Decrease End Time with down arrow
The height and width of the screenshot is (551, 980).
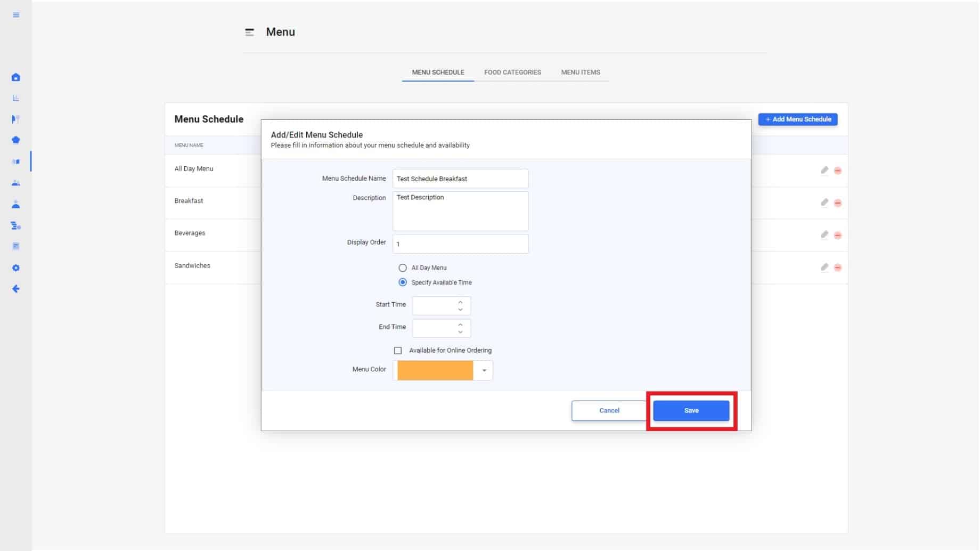(461, 332)
